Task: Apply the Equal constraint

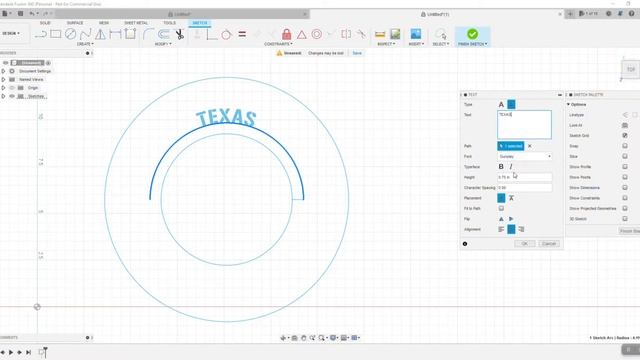Action: pyautogui.click(x=242, y=34)
